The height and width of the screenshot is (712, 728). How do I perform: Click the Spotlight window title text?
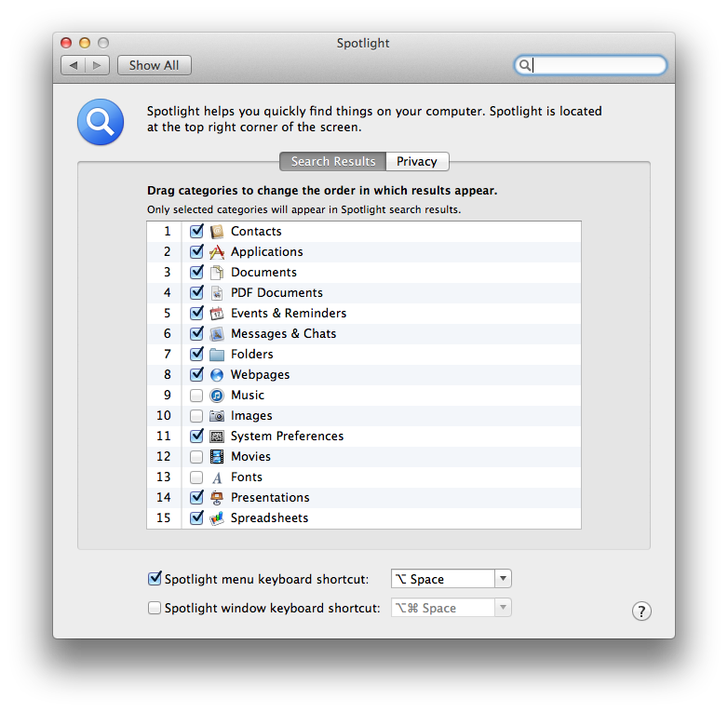pos(363,43)
